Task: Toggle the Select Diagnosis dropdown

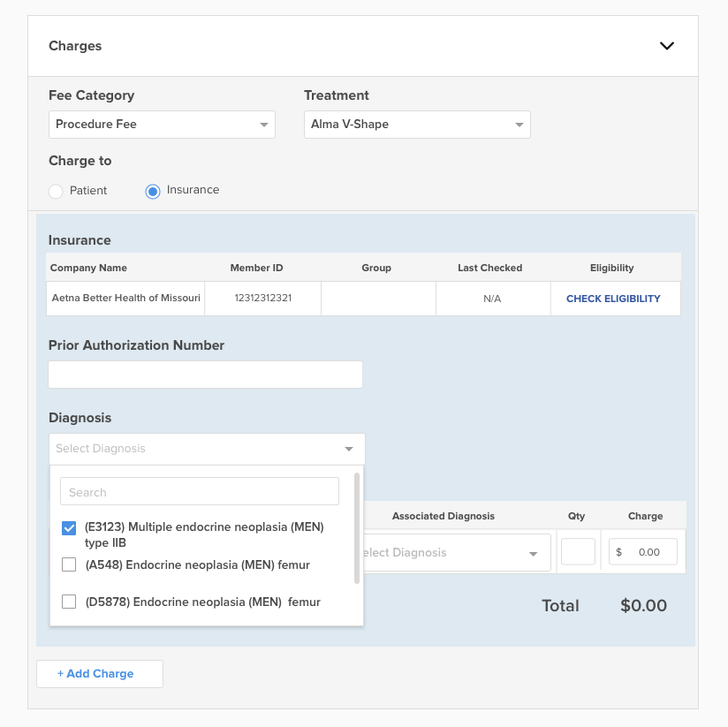Action: [x=207, y=449]
